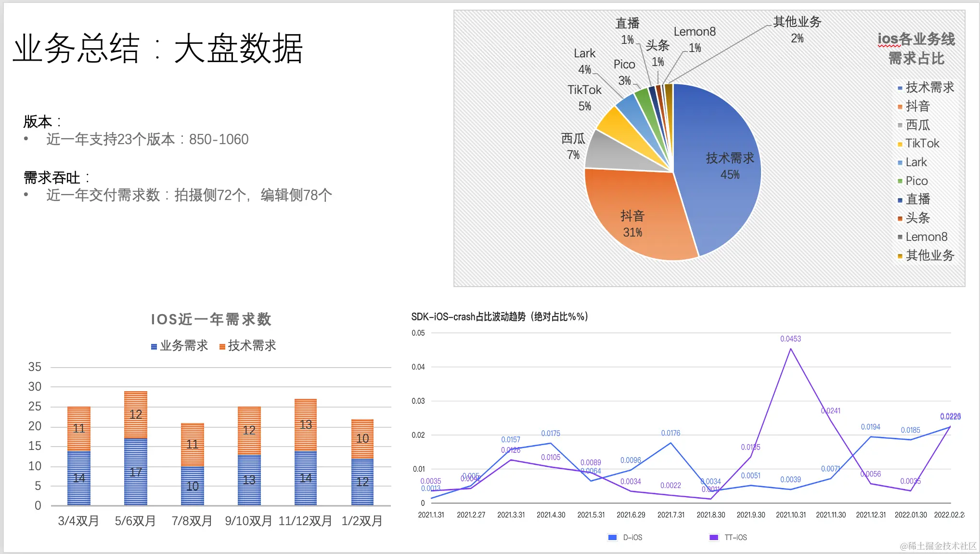Click the 业务需求 bar chart legend marker
The width and height of the screenshot is (980, 554).
click(154, 346)
